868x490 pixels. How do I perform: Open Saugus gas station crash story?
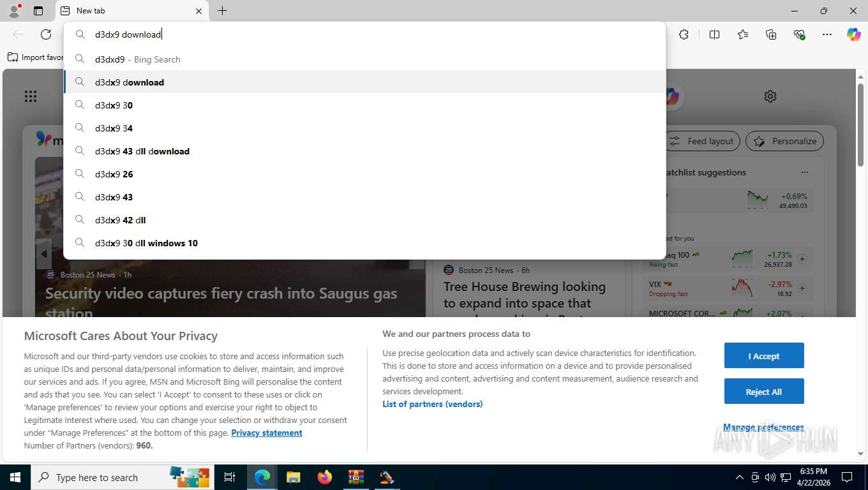(221, 302)
